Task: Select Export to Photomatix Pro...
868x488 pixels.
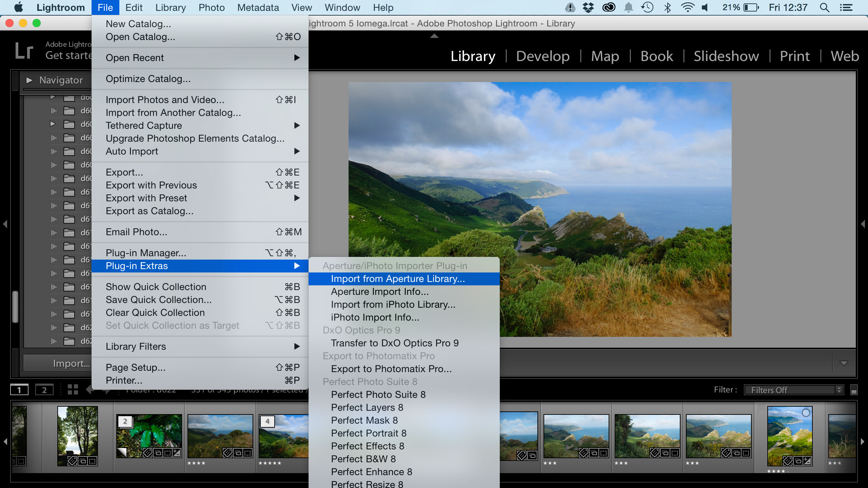Action: (x=404, y=369)
